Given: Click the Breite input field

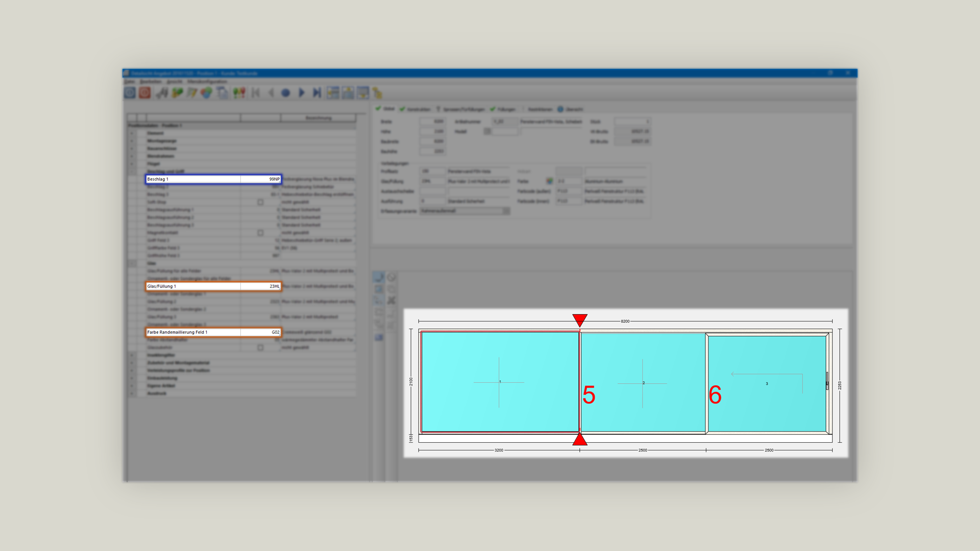Looking at the screenshot, I should (432, 121).
